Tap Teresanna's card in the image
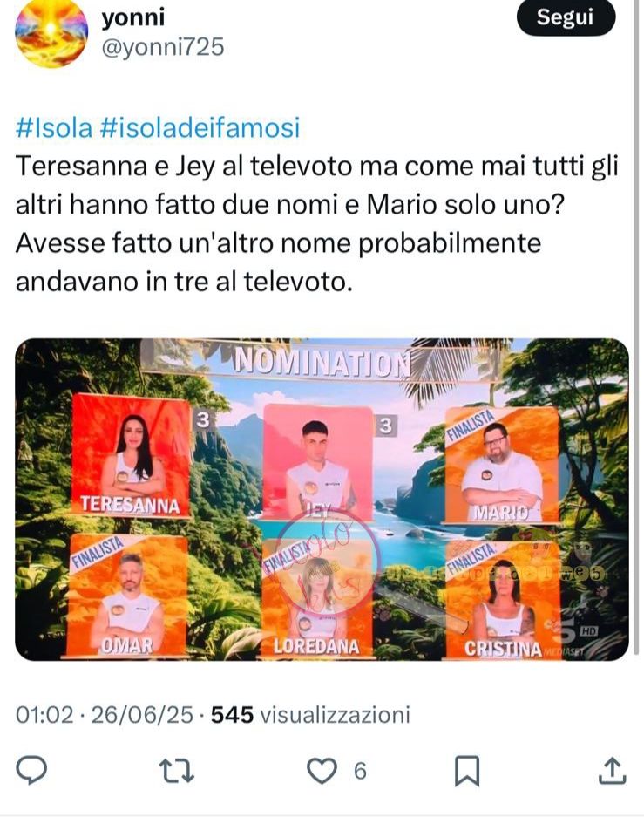The image size is (644, 817). click(x=132, y=454)
